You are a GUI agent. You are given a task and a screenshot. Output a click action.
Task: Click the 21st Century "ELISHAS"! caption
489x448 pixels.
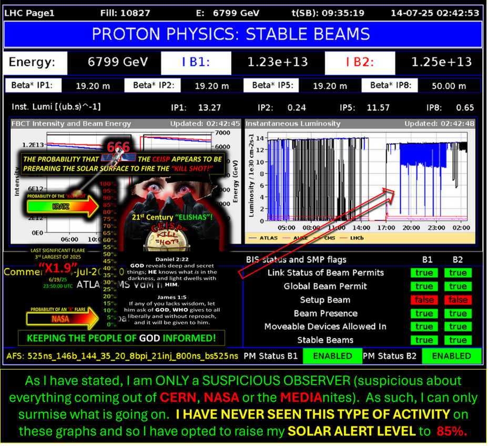click(x=172, y=217)
